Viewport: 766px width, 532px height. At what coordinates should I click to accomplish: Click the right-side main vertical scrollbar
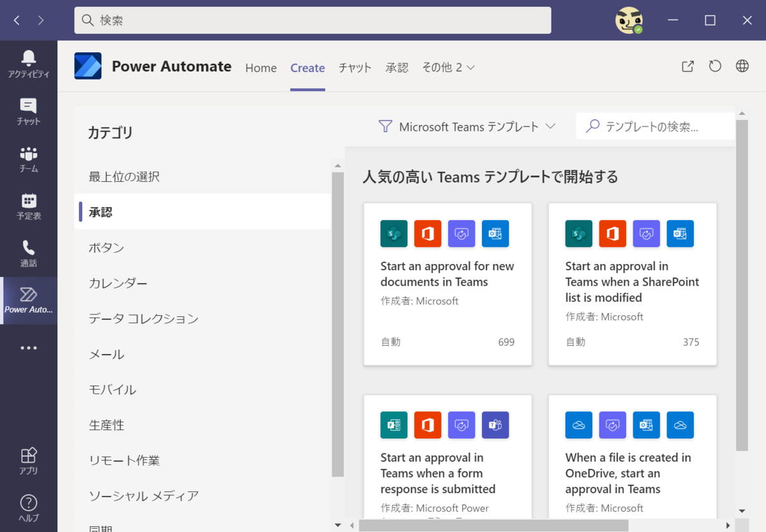pos(742,285)
